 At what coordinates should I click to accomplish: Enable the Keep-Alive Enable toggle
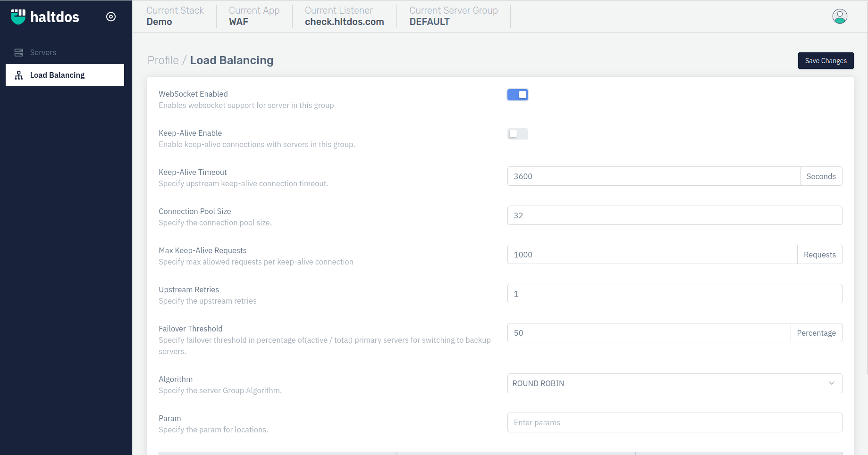coord(518,134)
